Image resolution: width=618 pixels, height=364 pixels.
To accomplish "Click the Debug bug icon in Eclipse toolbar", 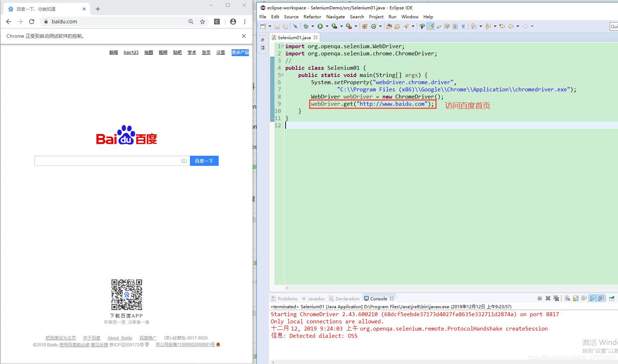I will 306,26.
